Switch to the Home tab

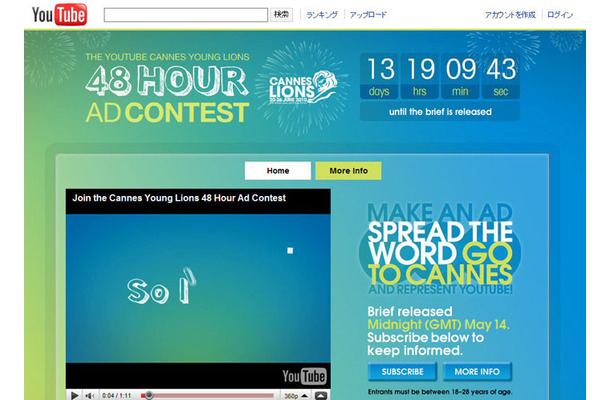pyautogui.click(x=278, y=171)
